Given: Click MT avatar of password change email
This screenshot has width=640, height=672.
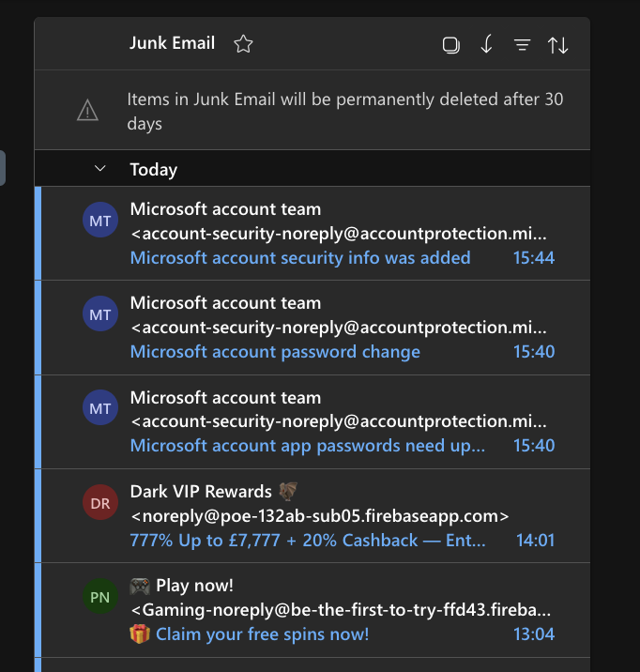Looking at the screenshot, I should pos(100,314).
